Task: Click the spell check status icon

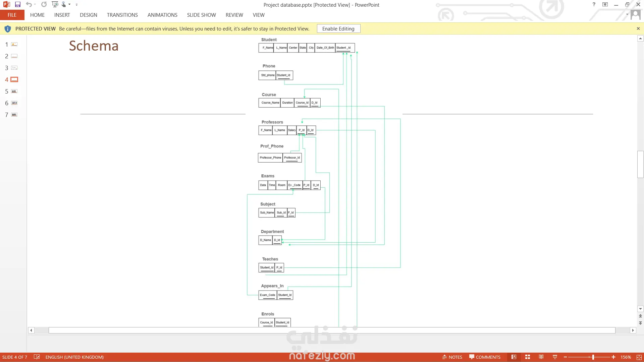Action: click(x=37, y=357)
